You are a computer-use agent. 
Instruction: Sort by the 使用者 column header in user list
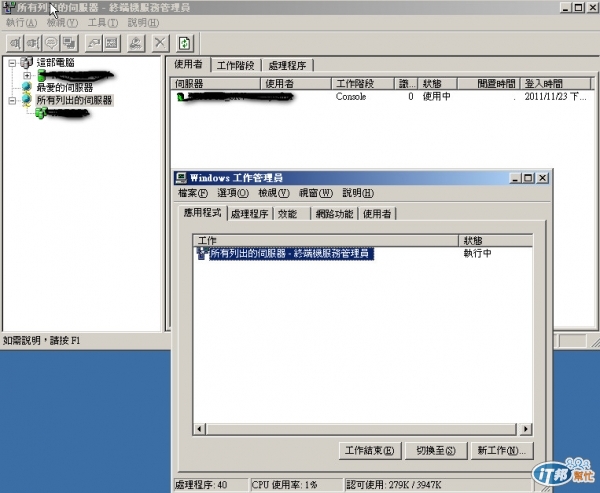pos(296,83)
